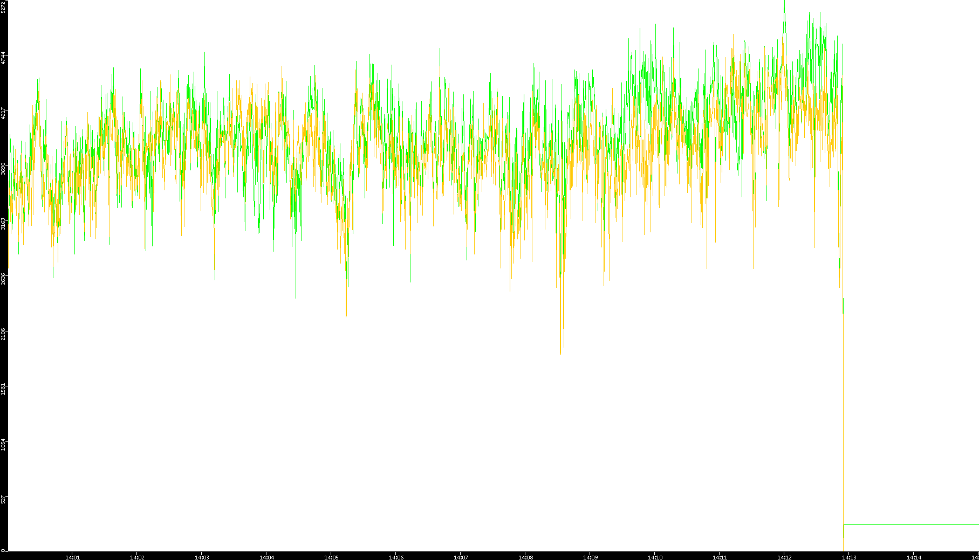Image resolution: width=979 pixels, height=560 pixels.
Task: Select the 14:14 time axis label
Action: pos(914,557)
